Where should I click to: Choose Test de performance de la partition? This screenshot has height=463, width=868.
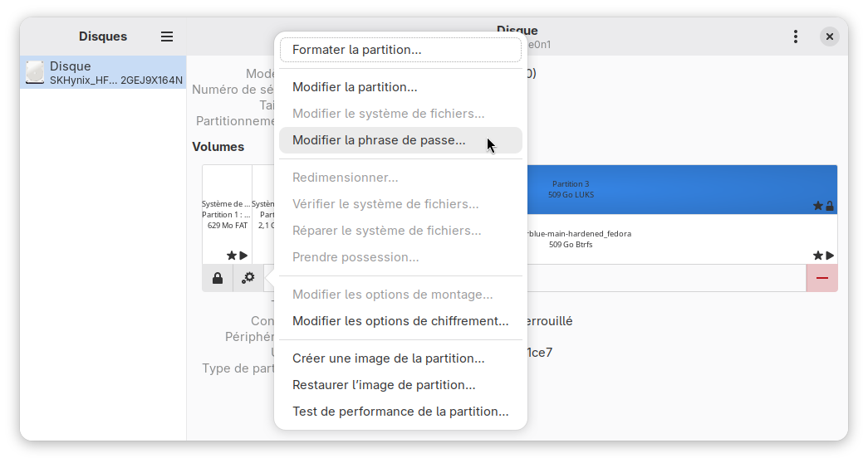pyautogui.click(x=401, y=412)
